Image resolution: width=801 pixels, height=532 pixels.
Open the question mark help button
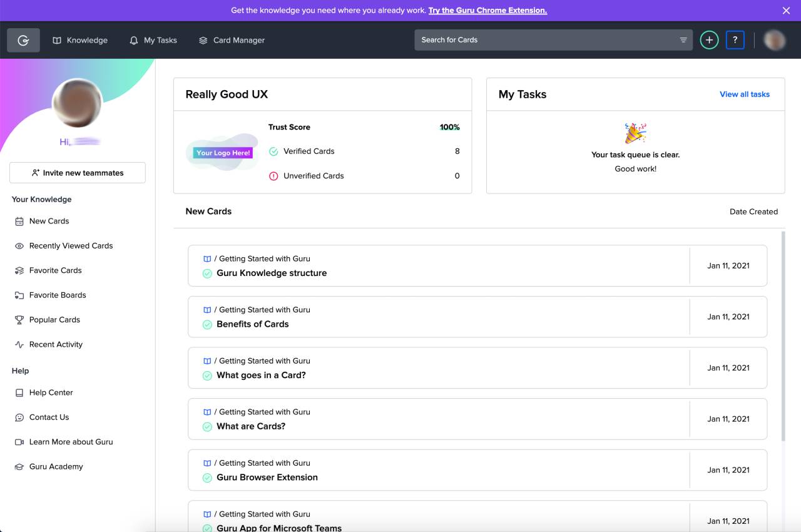[x=735, y=40]
